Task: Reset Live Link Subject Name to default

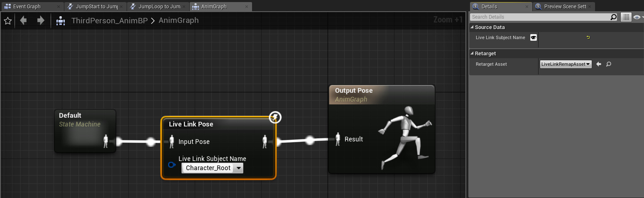Action: [x=588, y=37]
